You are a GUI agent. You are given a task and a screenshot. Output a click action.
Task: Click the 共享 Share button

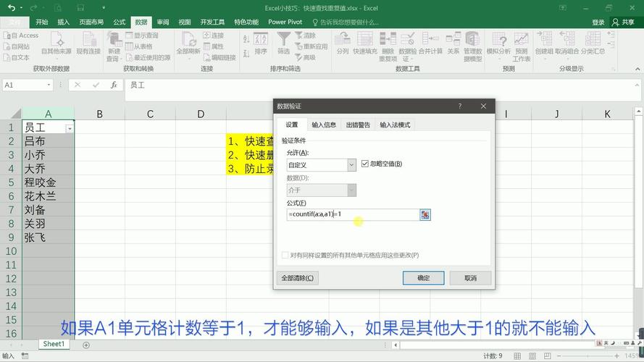click(623, 22)
